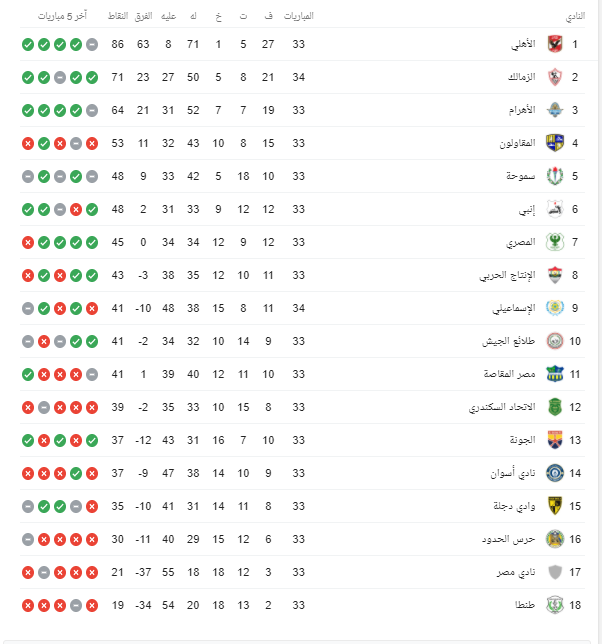
Task: Click the المباريات column header
Action: (299, 16)
